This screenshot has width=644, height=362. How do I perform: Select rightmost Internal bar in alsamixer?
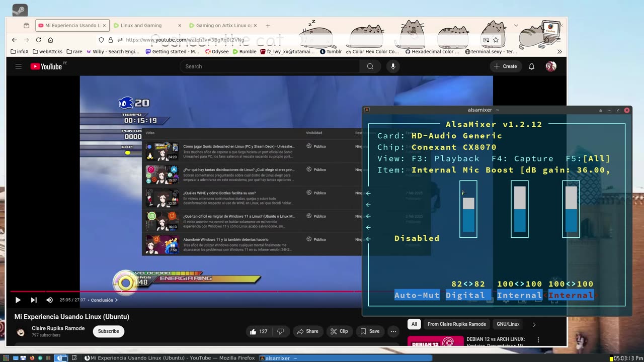(x=571, y=209)
